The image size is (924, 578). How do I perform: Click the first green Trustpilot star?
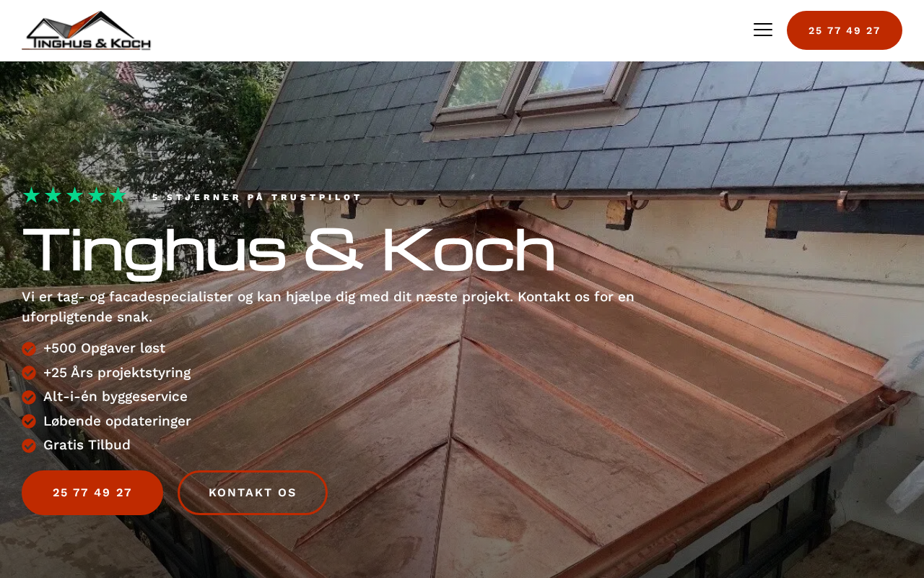coord(31,195)
